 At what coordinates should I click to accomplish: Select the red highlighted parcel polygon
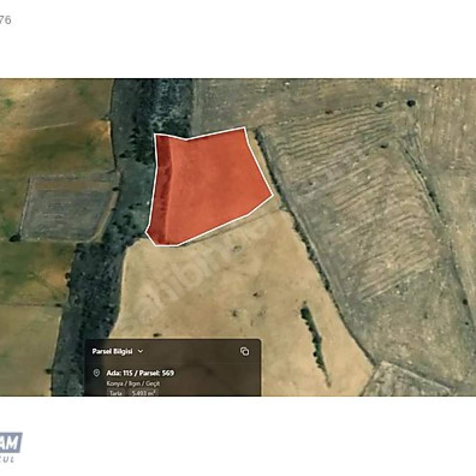pos(207,185)
